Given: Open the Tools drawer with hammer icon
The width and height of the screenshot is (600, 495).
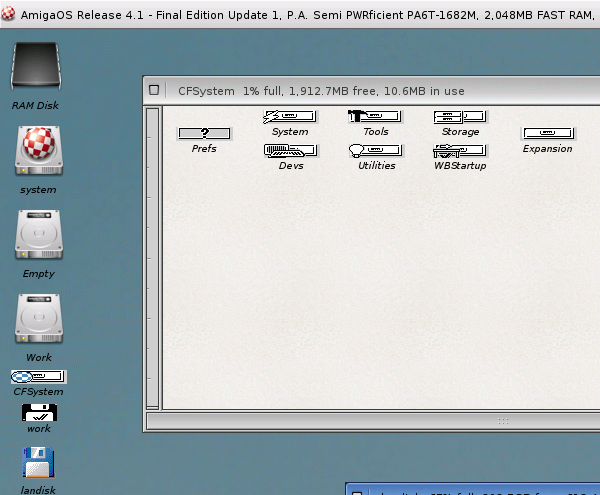Looking at the screenshot, I should tap(375, 116).
